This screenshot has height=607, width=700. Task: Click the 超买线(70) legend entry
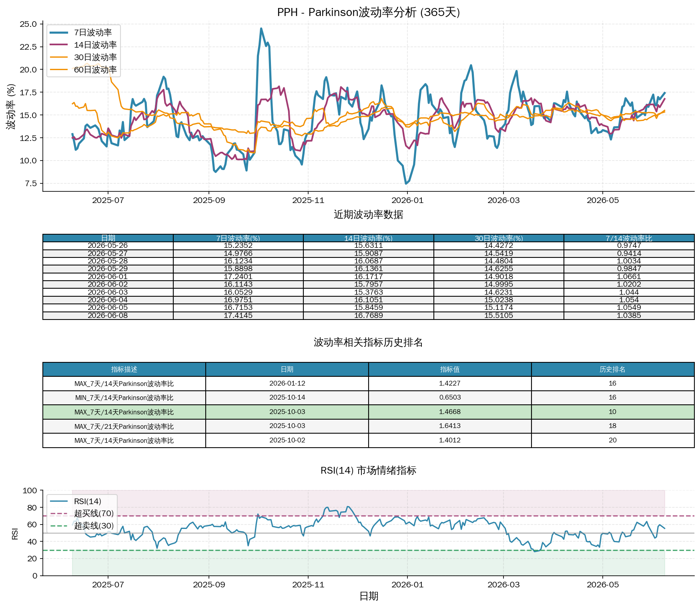tap(82, 513)
